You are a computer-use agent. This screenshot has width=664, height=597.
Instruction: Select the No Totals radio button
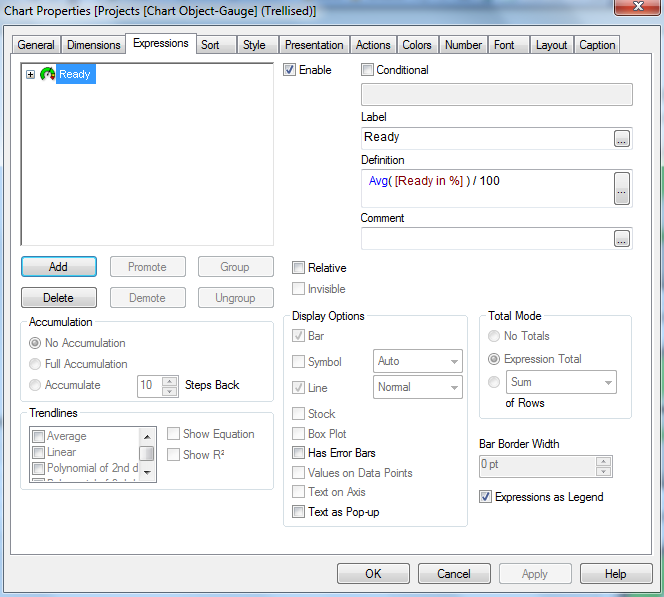point(494,336)
